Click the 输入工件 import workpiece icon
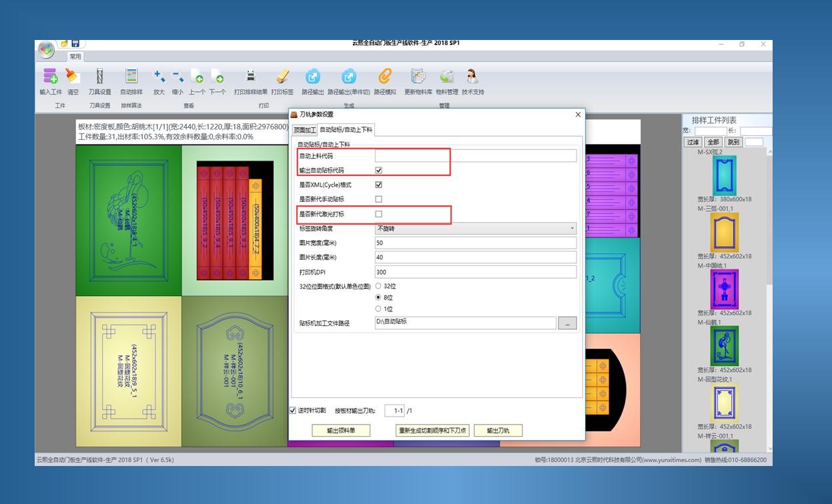The width and height of the screenshot is (832, 504). point(50,77)
